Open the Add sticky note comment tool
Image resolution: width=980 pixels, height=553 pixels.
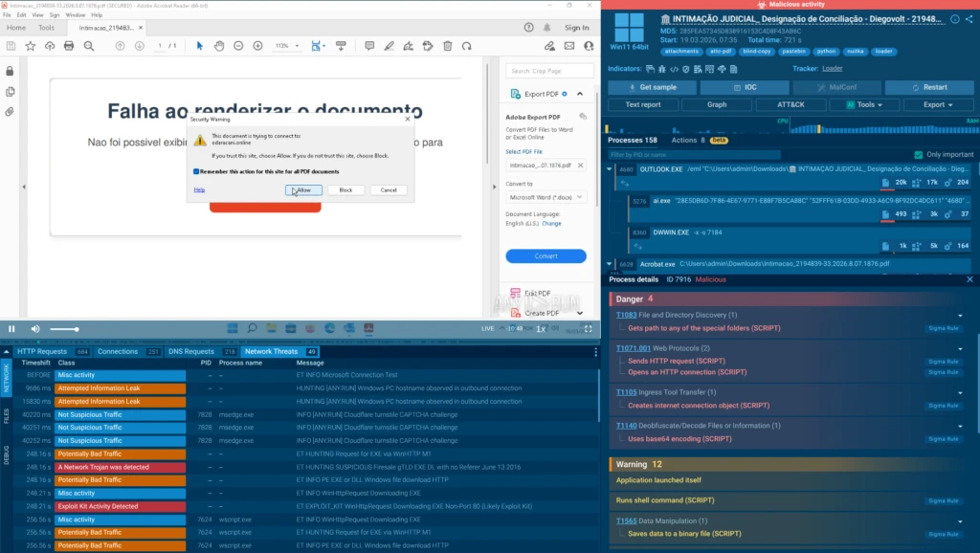point(368,46)
